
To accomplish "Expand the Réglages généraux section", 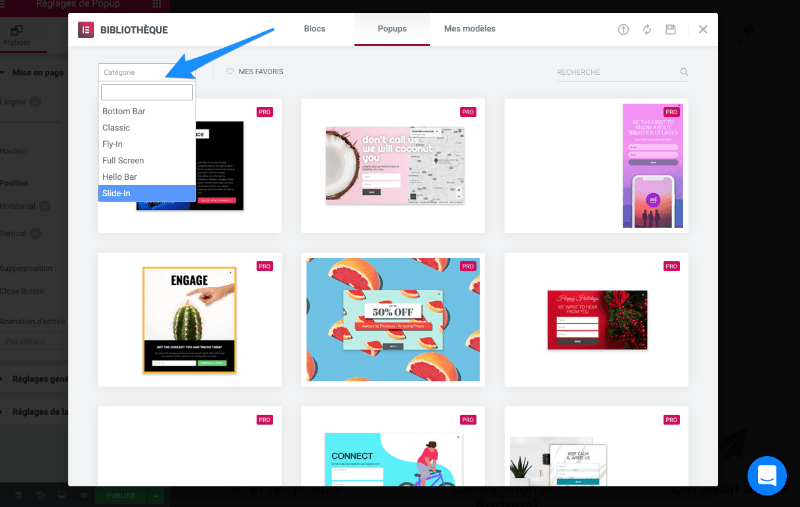I will [34, 379].
